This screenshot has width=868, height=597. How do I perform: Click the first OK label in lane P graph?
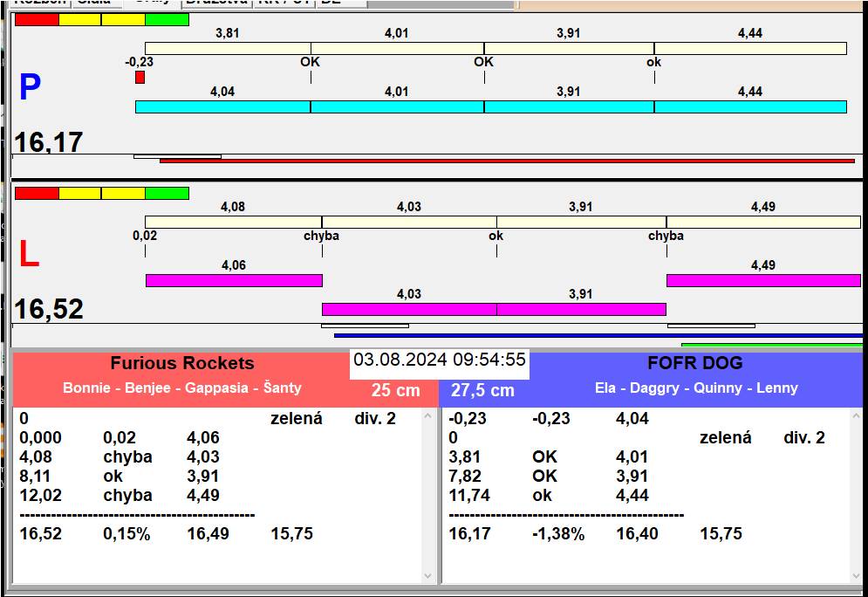click(310, 61)
